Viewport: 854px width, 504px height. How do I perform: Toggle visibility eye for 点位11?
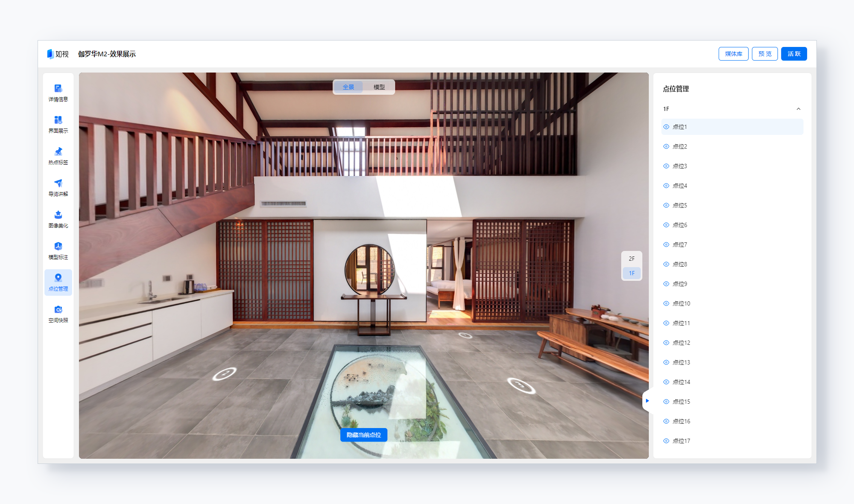pos(666,323)
